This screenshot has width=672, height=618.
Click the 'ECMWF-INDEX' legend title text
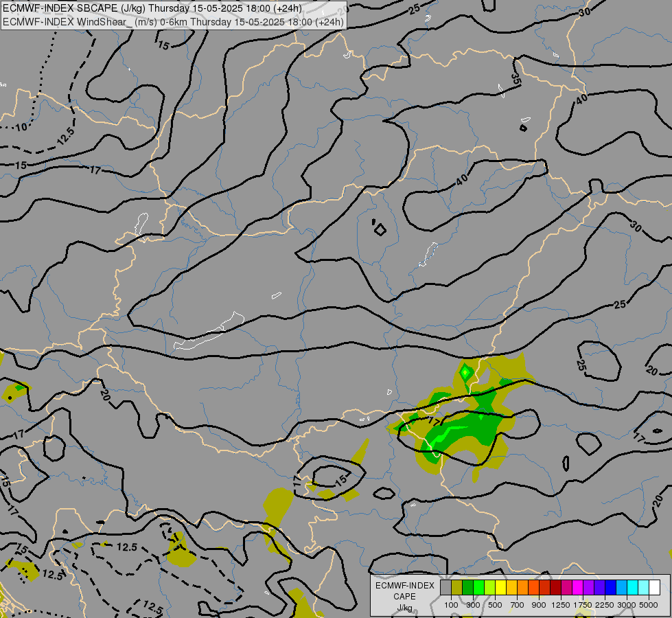(x=404, y=586)
